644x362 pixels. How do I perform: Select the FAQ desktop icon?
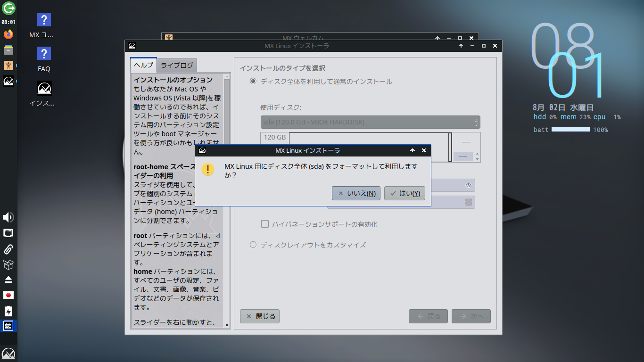[44, 60]
